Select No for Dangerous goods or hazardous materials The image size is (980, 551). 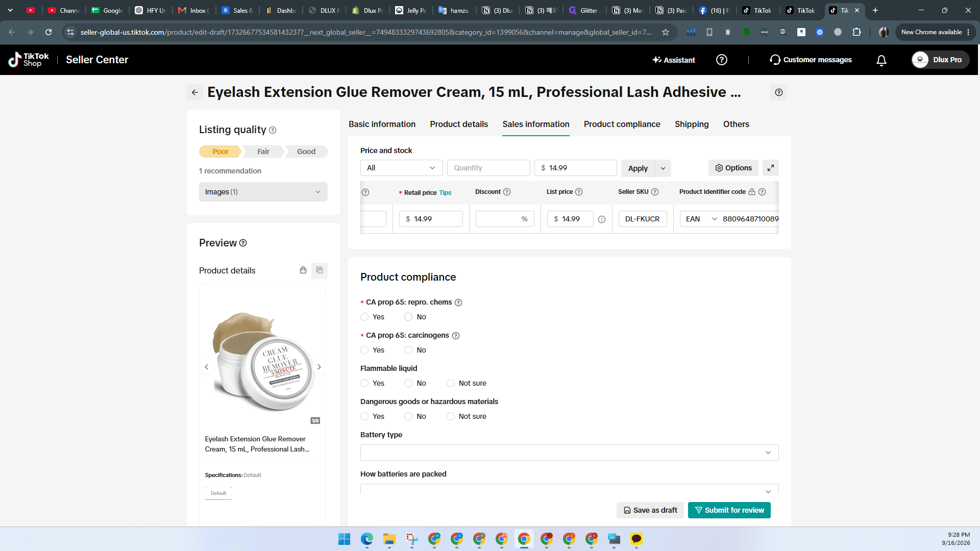(408, 416)
